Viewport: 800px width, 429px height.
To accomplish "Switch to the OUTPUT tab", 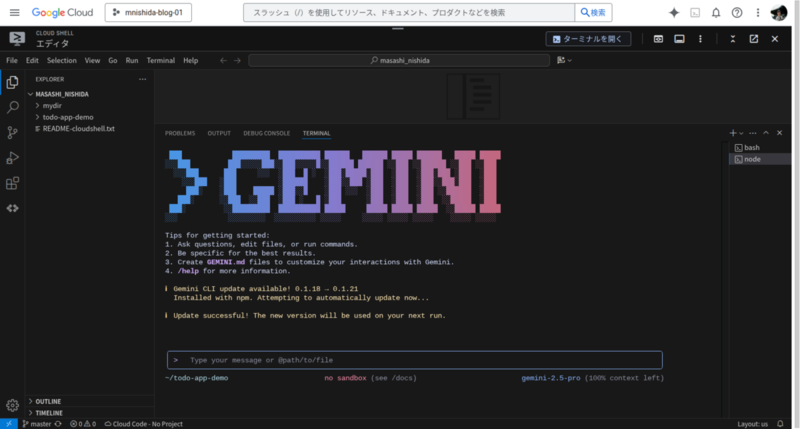I will (219, 133).
